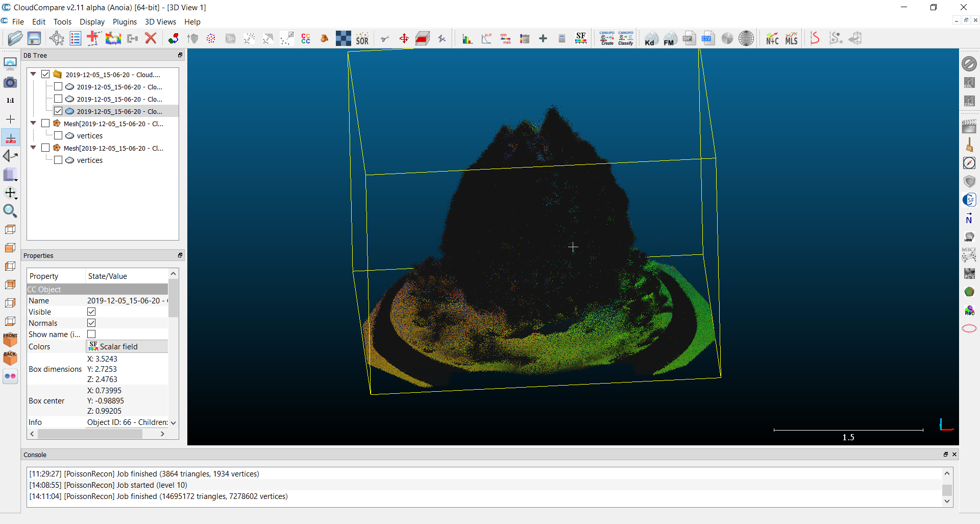
Task: Click the Open file folder icon
Action: click(15, 38)
